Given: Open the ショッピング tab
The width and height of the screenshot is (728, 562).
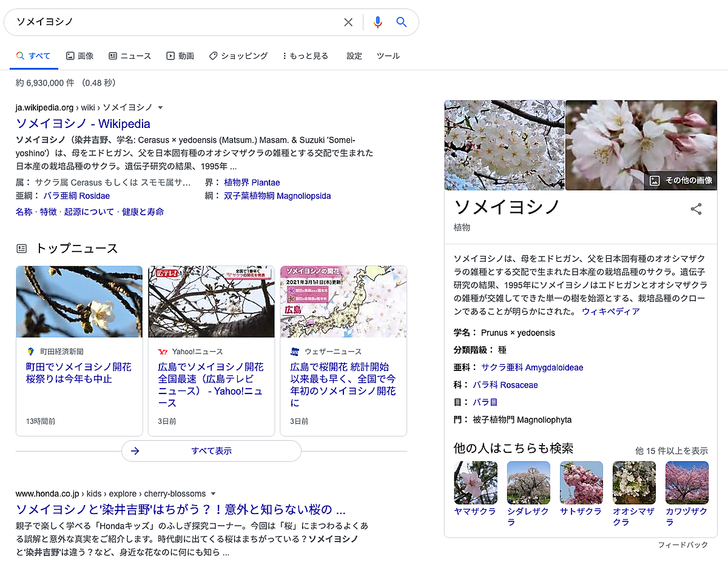Looking at the screenshot, I should point(238,56).
